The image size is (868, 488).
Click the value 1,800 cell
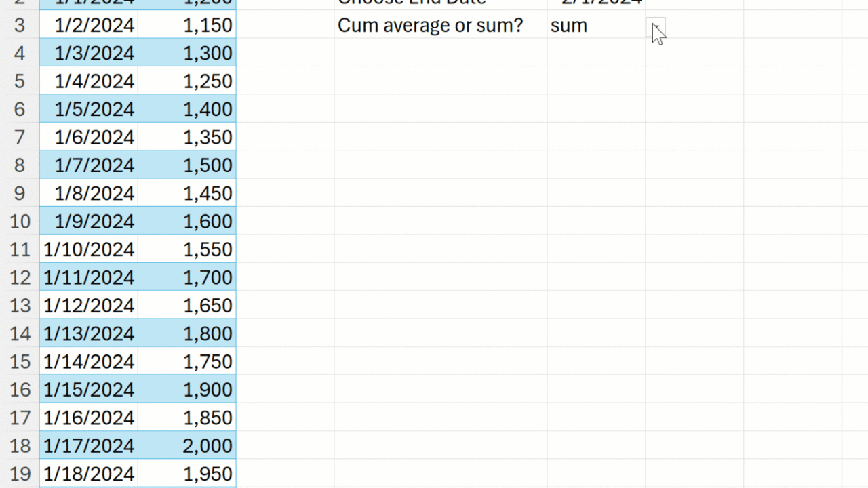[x=187, y=333]
